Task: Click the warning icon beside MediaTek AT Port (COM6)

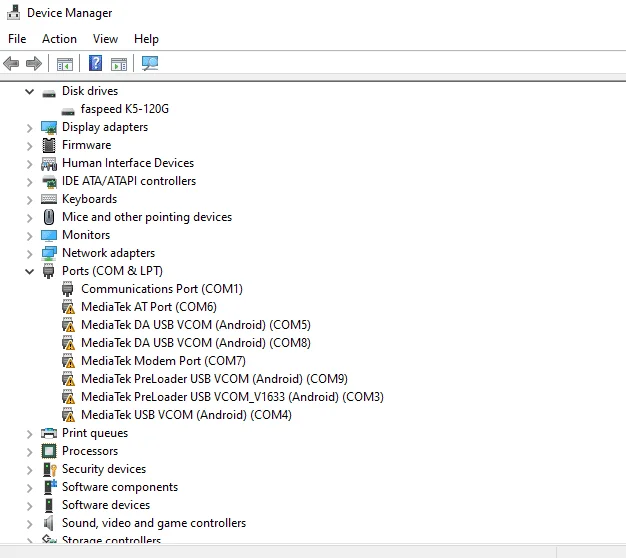Action: point(68,307)
